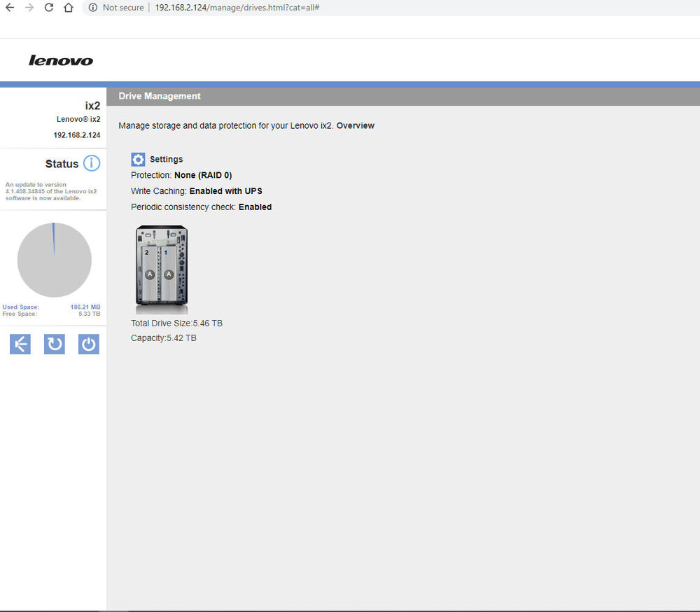Image resolution: width=700 pixels, height=612 pixels.
Task: Click the address bar URL
Action: [x=237, y=8]
